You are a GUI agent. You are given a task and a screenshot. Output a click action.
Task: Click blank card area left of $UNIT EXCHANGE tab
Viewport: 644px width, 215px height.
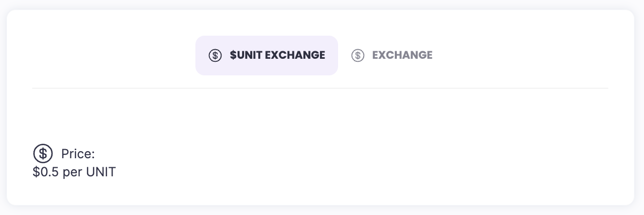point(111,55)
